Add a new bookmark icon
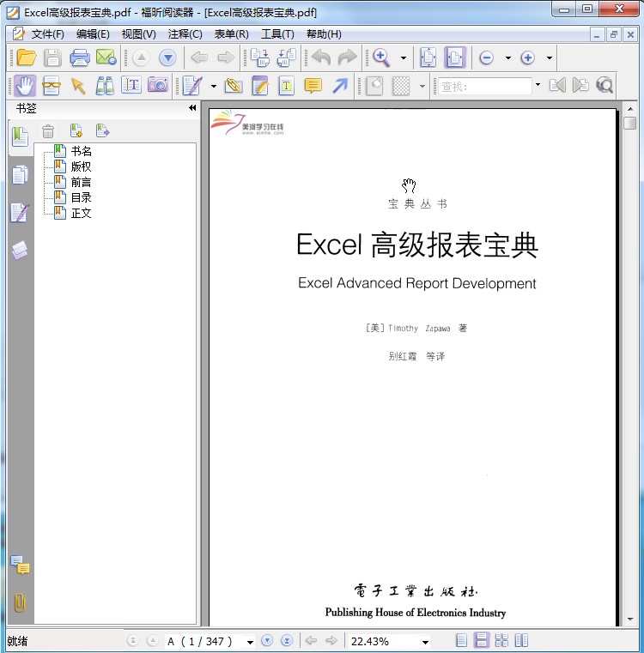 76,130
